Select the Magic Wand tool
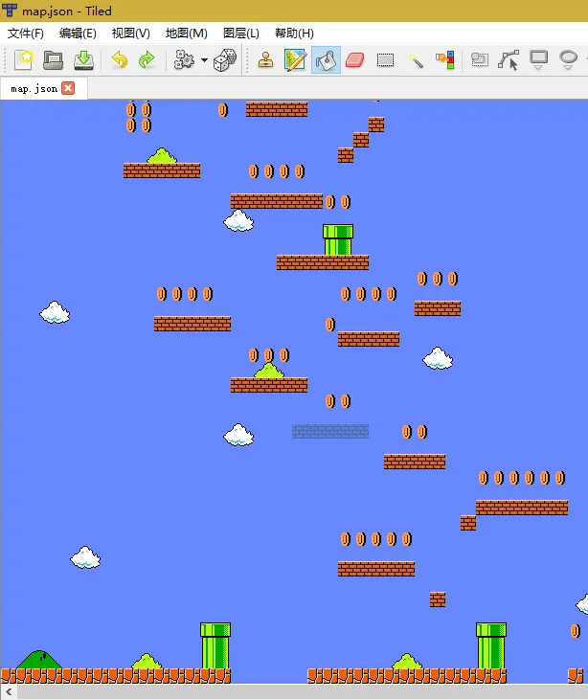The width and height of the screenshot is (588, 700). pos(416,59)
